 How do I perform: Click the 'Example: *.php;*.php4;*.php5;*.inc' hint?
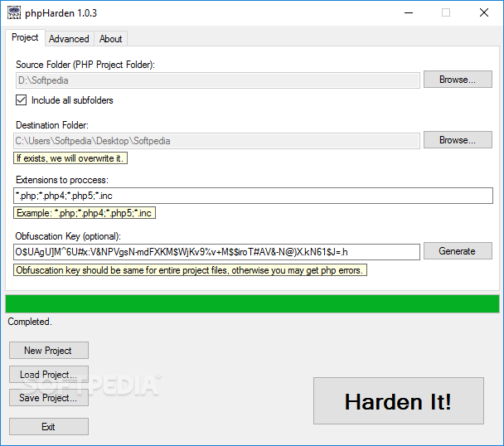85,213
